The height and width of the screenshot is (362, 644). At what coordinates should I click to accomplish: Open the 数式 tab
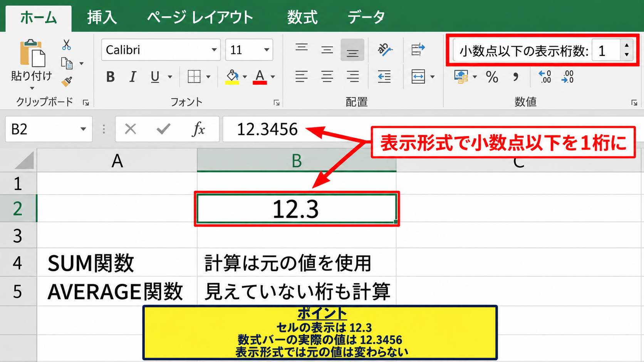point(302,18)
